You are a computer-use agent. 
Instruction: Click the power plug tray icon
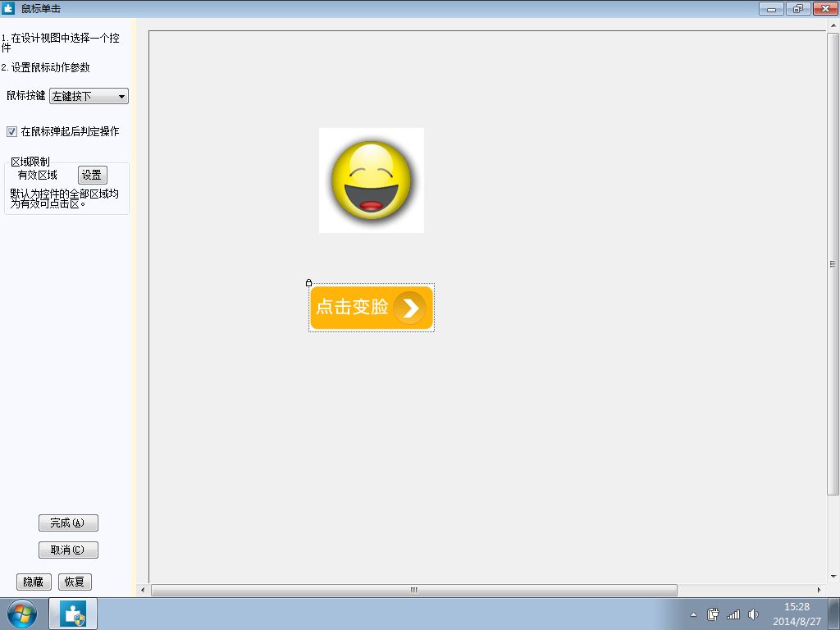tap(713, 614)
